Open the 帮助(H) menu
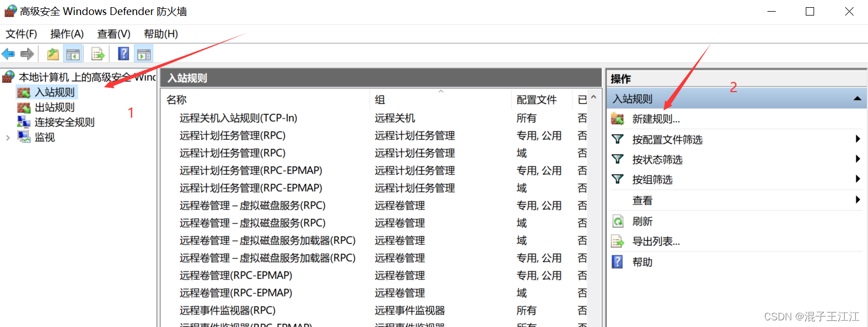The image size is (868, 327). (x=161, y=34)
